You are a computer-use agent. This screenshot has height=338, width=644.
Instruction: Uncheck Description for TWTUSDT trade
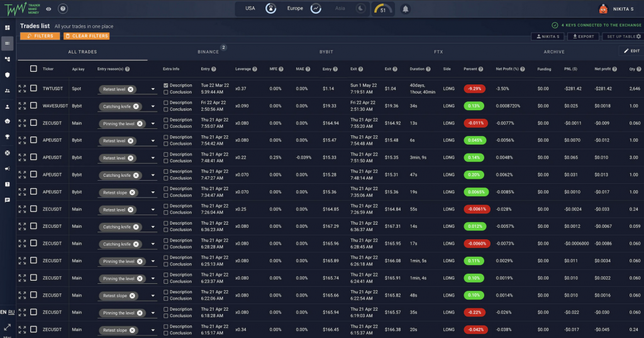[165, 85]
